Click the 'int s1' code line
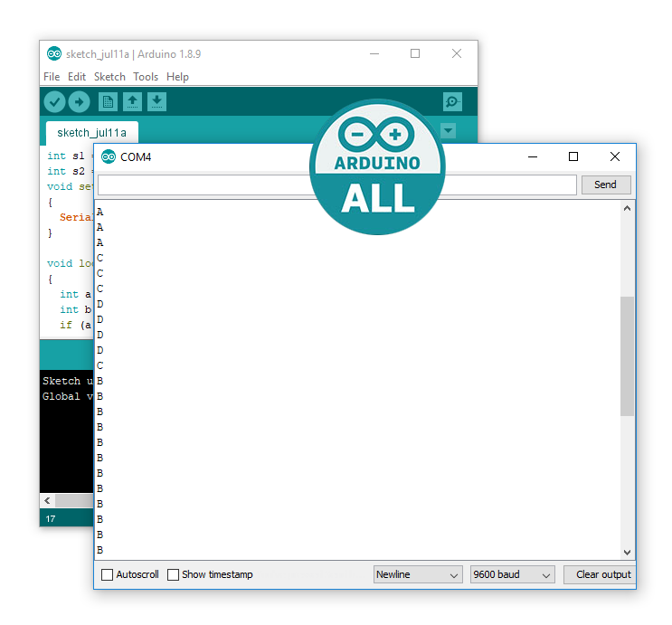The width and height of the screenshot is (672, 625). (x=70, y=156)
